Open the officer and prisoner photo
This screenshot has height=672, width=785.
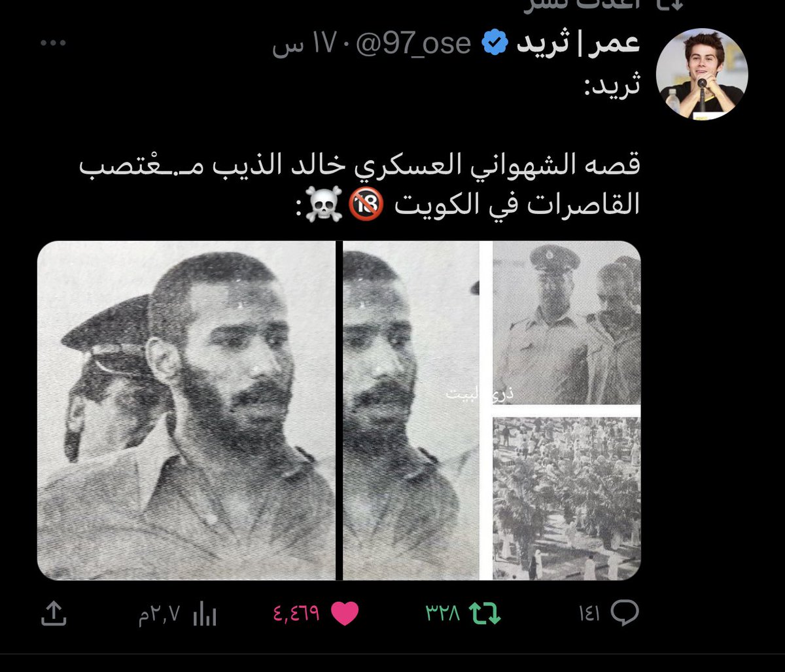(567, 323)
